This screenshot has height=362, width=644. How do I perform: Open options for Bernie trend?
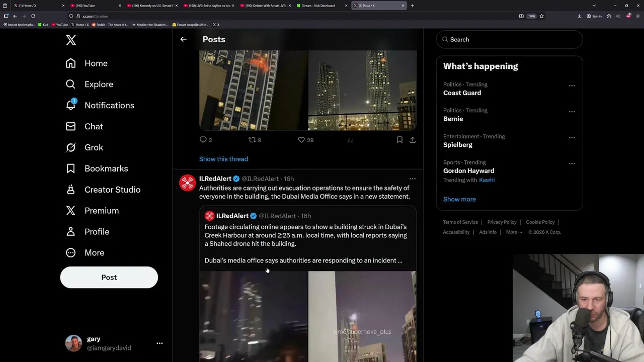[x=572, y=112]
